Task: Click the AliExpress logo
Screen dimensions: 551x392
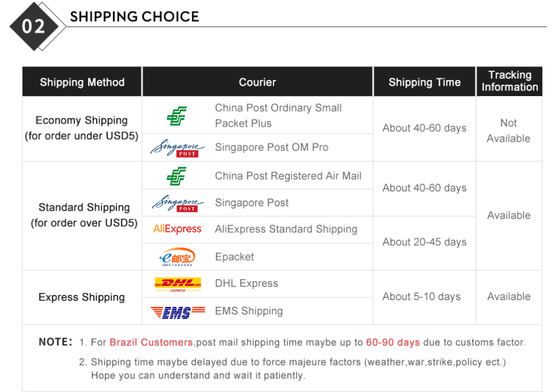Action: tap(178, 229)
